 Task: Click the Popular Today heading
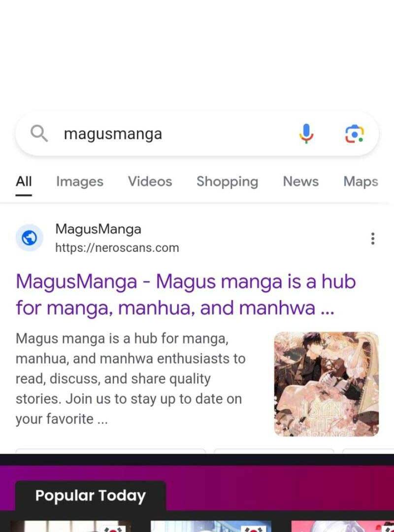(90, 496)
